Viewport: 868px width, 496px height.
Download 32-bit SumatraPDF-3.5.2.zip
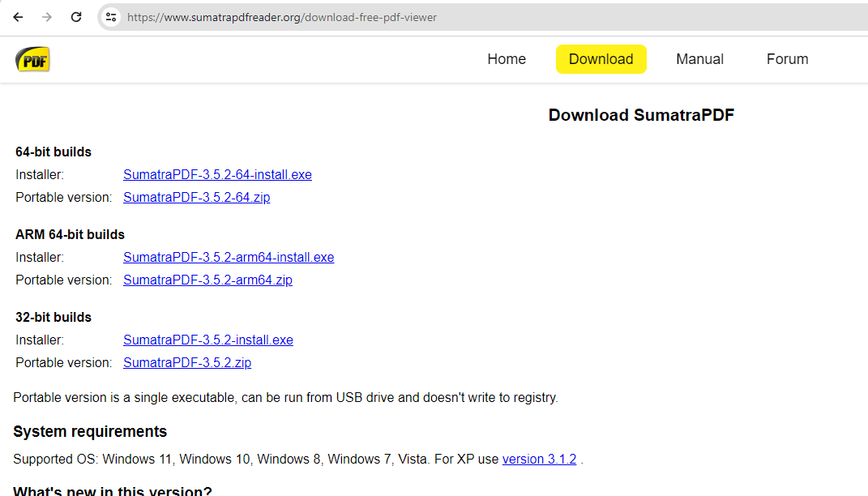click(x=187, y=362)
